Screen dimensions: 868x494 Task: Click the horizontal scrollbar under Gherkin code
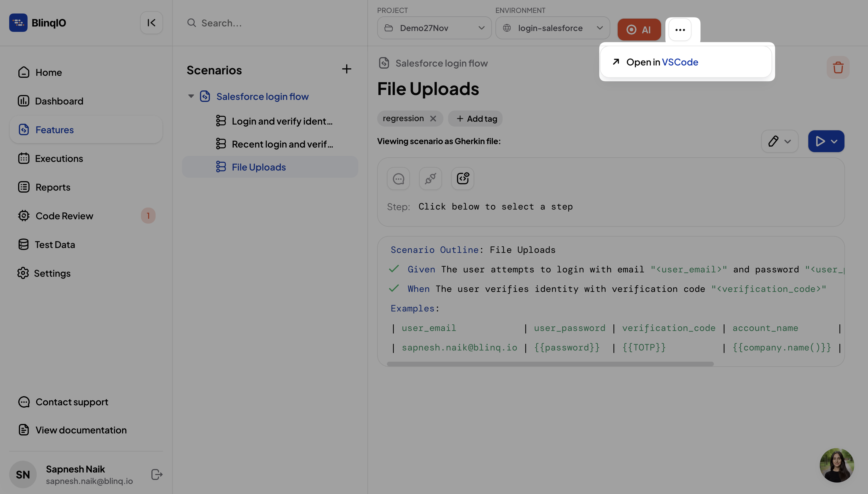coord(550,364)
